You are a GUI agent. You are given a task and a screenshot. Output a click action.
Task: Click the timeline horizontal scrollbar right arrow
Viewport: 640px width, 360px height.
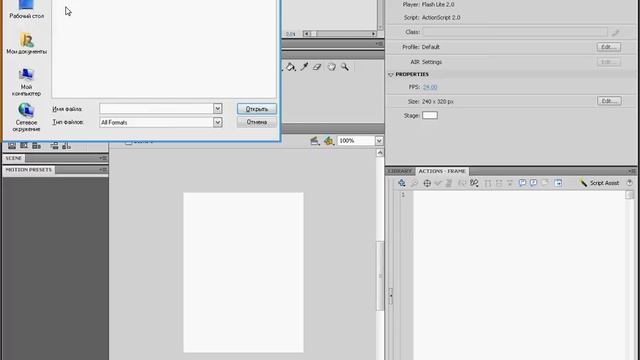pos(373,34)
